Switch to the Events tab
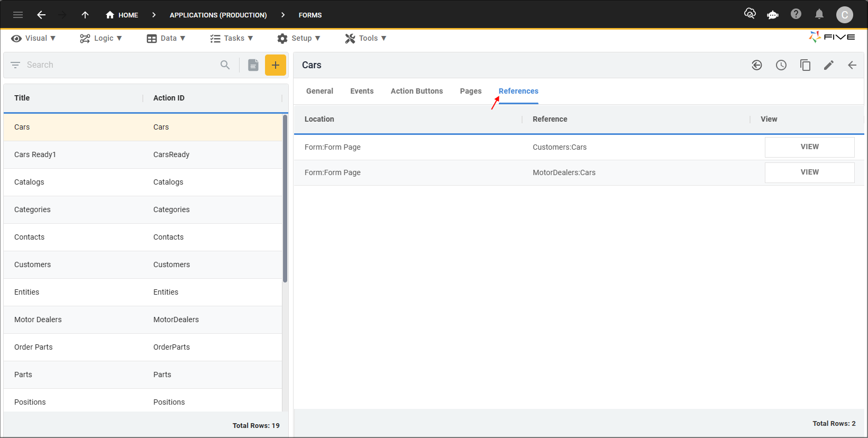The width and height of the screenshot is (868, 438). [362, 91]
